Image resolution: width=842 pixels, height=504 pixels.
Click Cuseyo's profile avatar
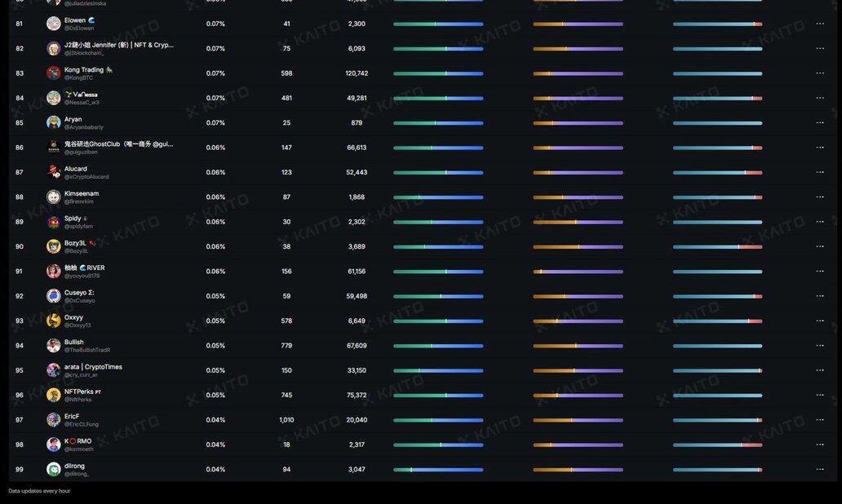coord(54,296)
